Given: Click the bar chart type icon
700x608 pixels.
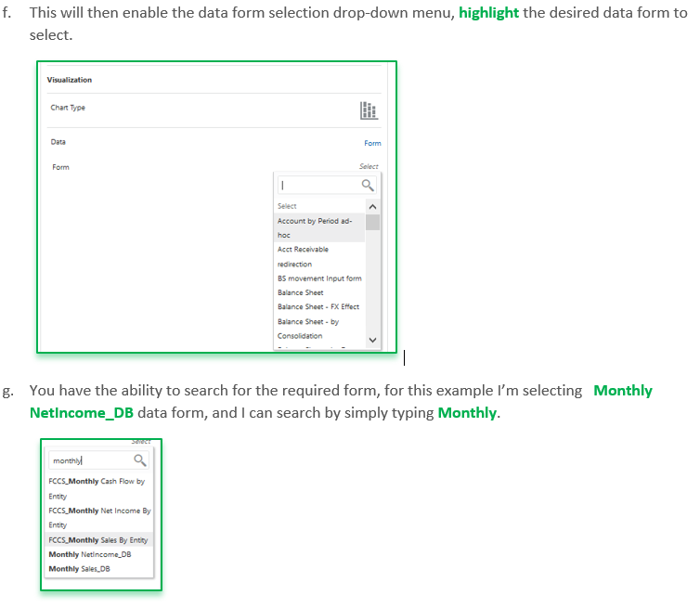Looking at the screenshot, I should point(369,110).
